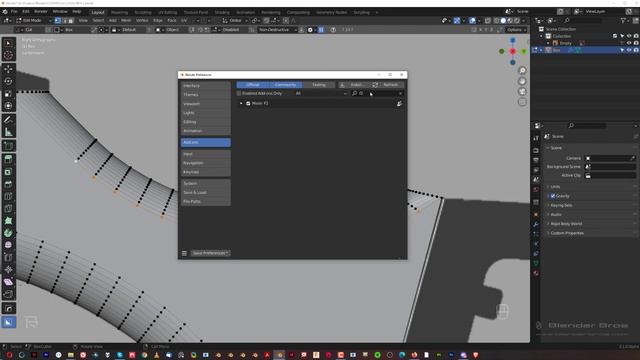Enable the Mesh: F2 add-on checkbox
This screenshot has width=640, height=360.
[248, 104]
